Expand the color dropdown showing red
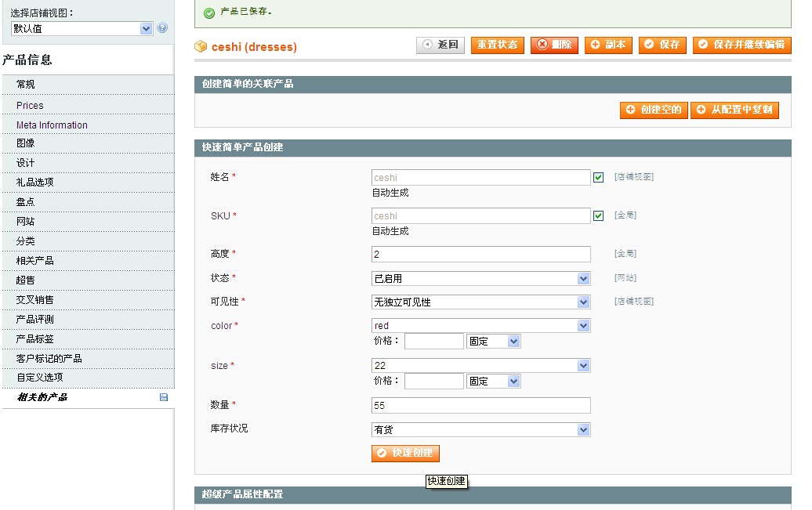812x510 pixels. pyautogui.click(x=480, y=326)
